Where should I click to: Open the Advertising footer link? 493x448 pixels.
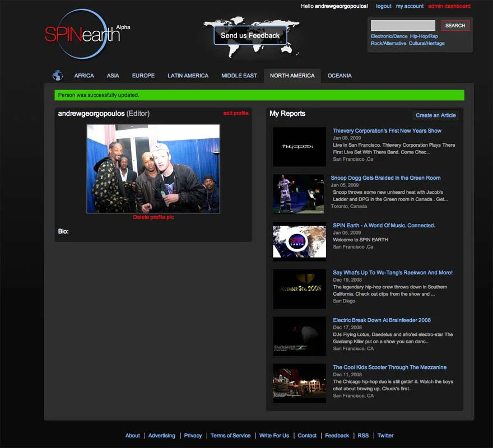(161, 436)
